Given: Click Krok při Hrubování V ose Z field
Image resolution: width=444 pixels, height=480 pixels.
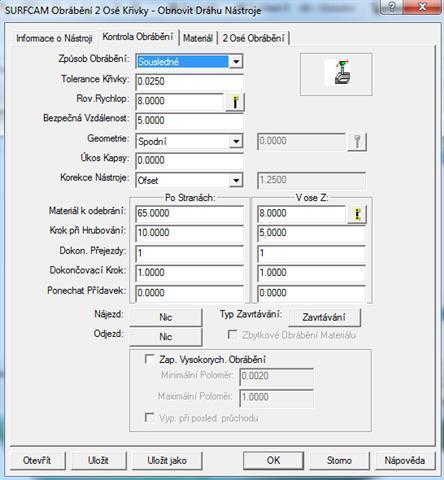Looking at the screenshot, I should (311, 233).
